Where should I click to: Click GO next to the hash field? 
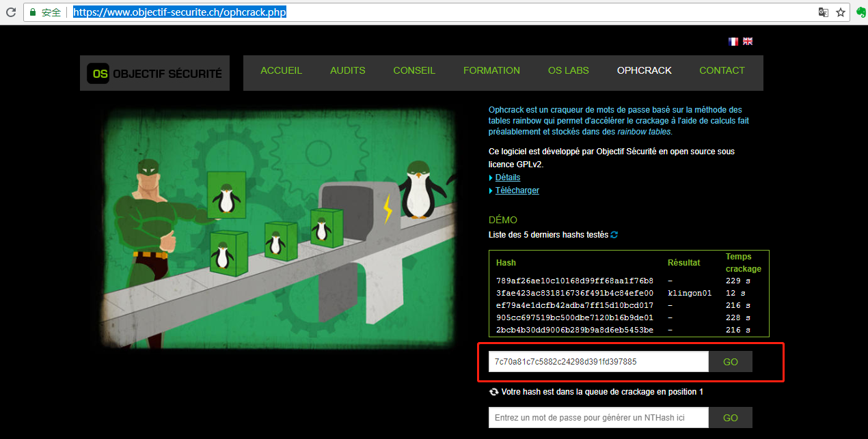click(731, 362)
